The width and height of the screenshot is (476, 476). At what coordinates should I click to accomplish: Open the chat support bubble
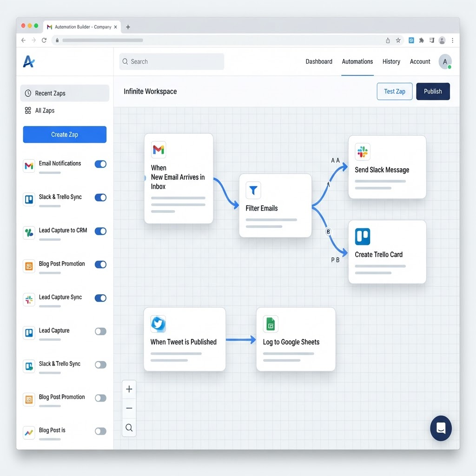(x=441, y=428)
